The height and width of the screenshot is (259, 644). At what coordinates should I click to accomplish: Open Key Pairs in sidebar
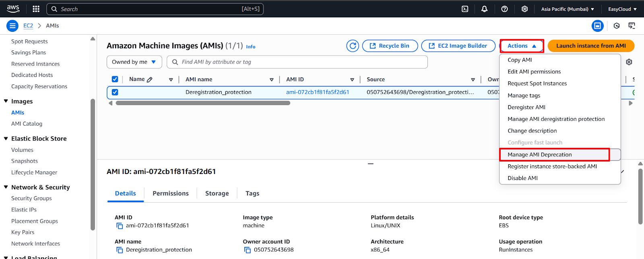point(23,232)
